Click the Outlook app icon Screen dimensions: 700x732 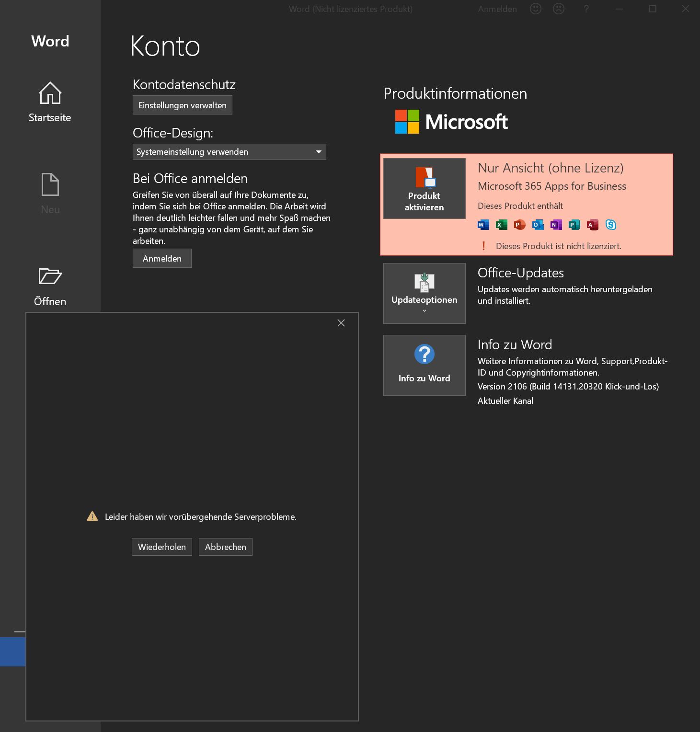[538, 225]
